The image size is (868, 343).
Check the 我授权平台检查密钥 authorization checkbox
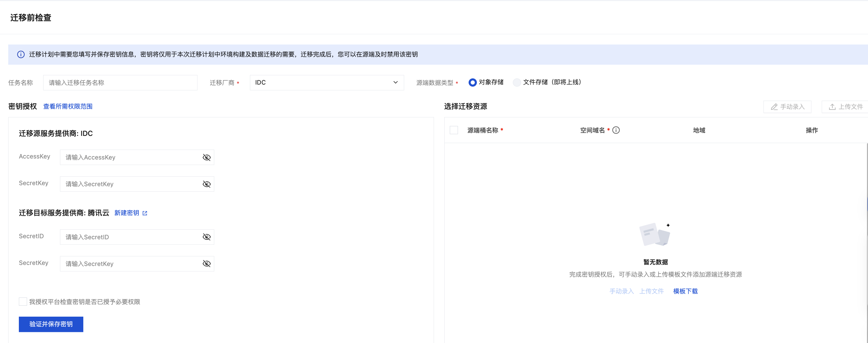click(23, 302)
